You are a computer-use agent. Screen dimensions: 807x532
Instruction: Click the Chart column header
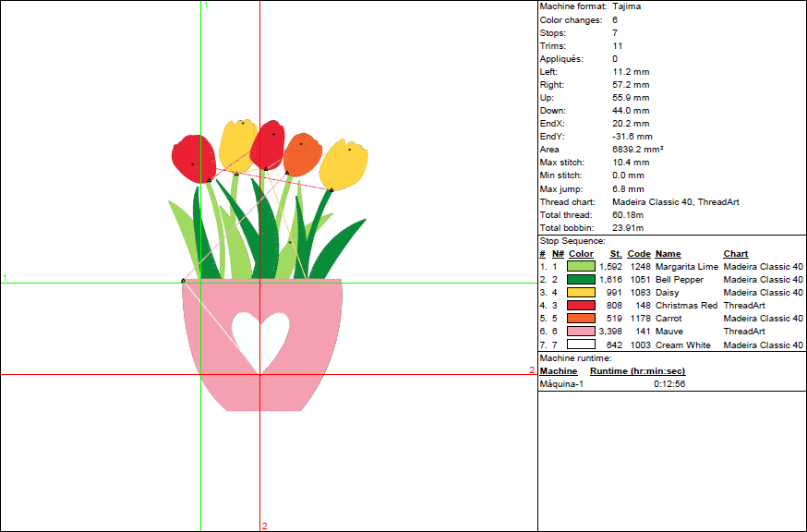click(x=735, y=254)
